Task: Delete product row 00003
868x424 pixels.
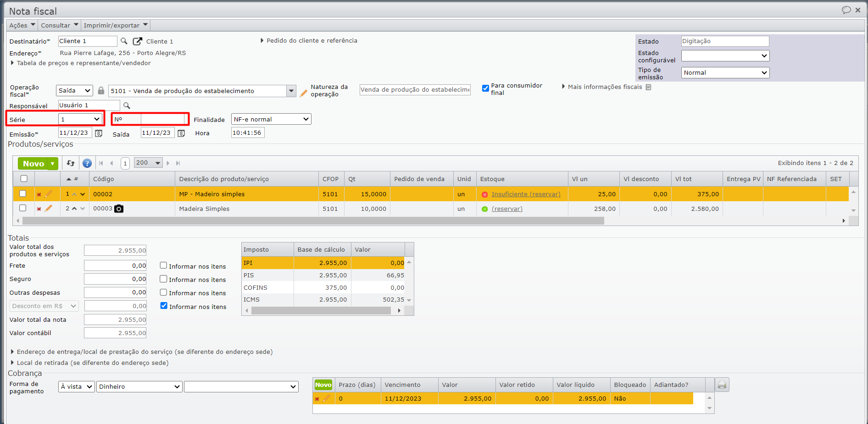Action: coord(39,209)
